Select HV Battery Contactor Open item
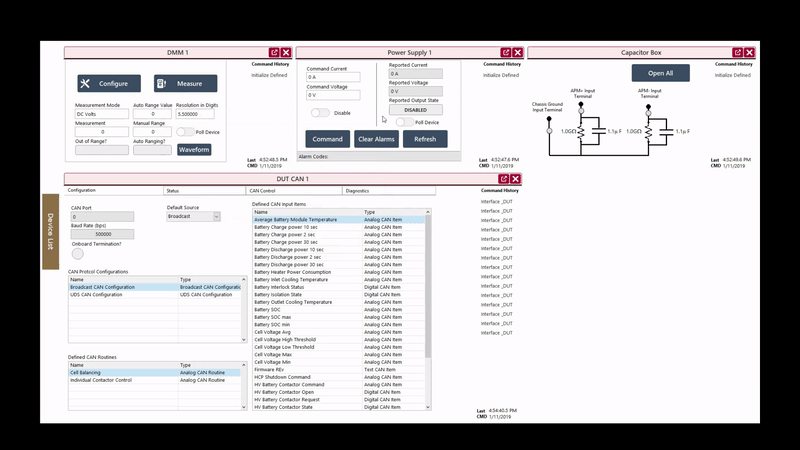 click(x=339, y=392)
